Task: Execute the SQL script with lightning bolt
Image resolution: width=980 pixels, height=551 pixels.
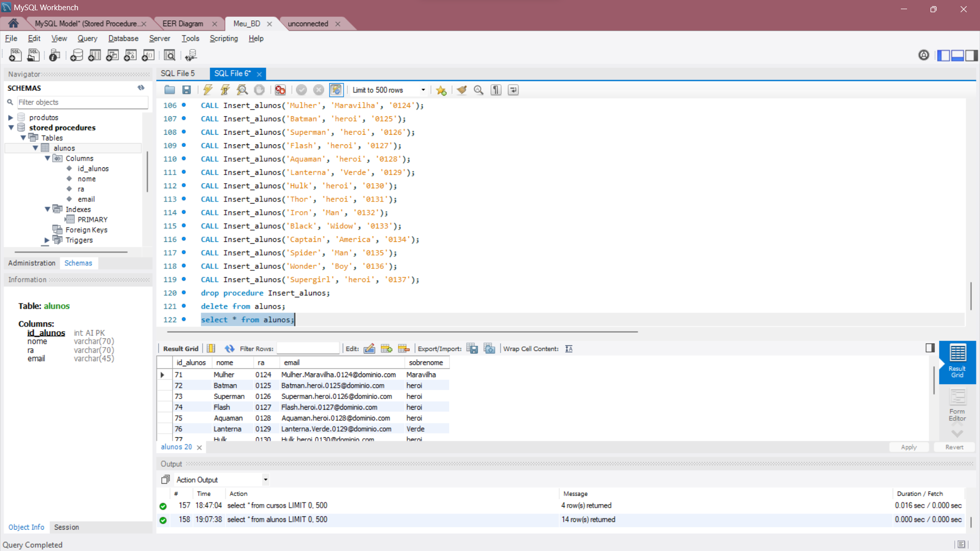Action: (208, 90)
